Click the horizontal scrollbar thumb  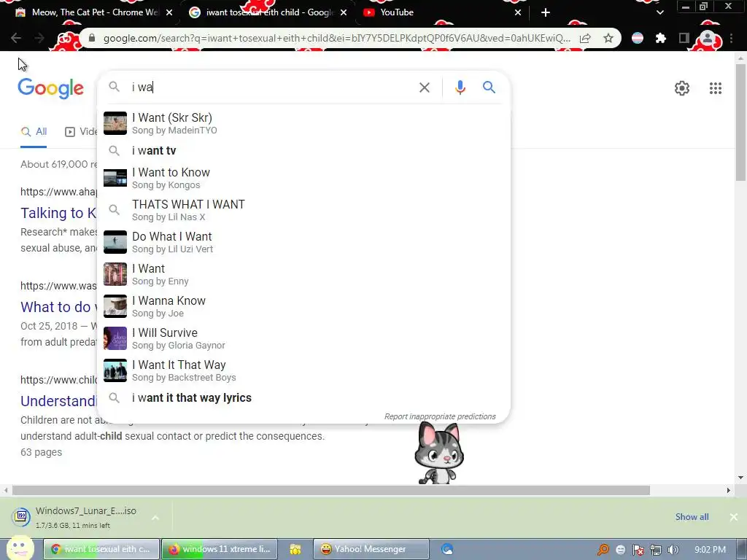[x=331, y=490]
